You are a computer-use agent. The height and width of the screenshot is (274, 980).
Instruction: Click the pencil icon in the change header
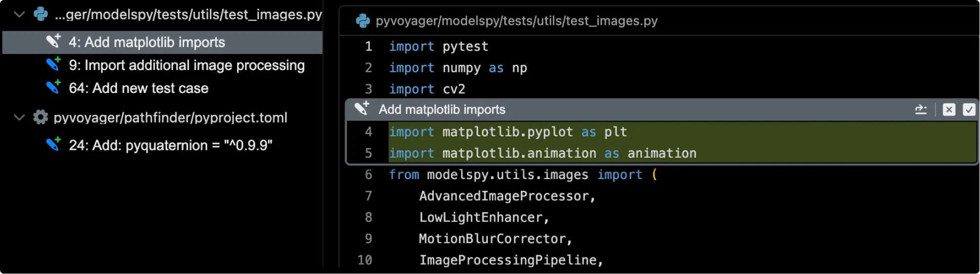pyautogui.click(x=361, y=109)
